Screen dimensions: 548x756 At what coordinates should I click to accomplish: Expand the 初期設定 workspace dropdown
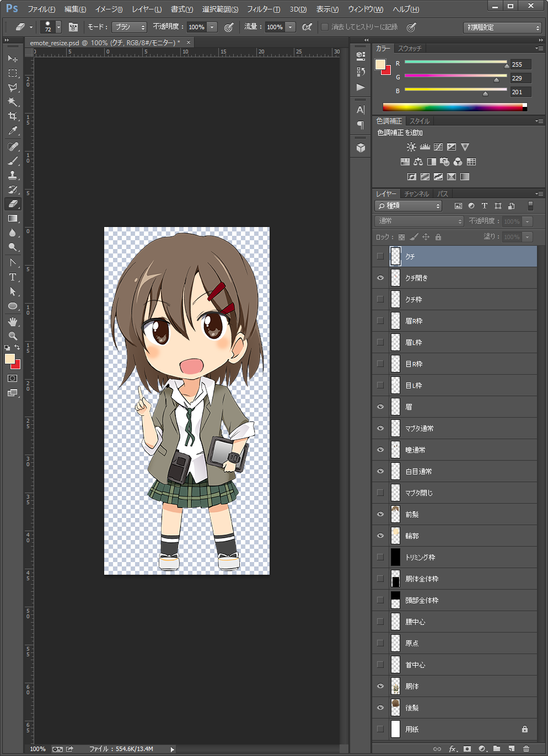tap(502, 28)
